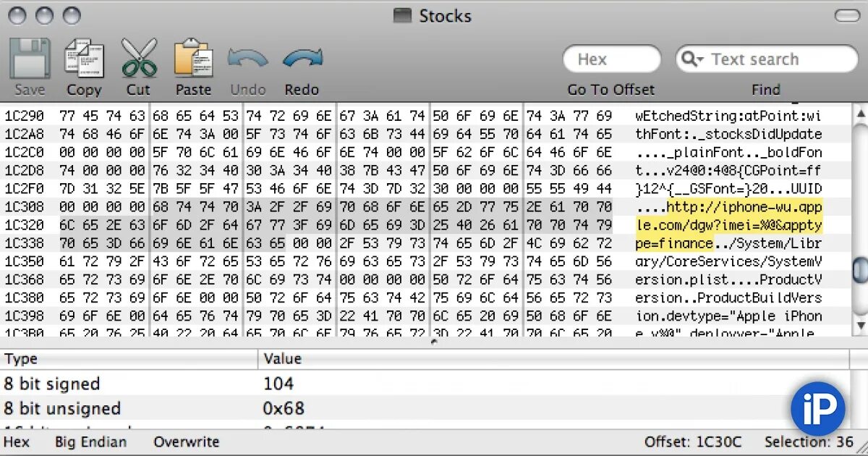Viewport: 868px width, 456px height.
Task: Click the Save floppy disk icon
Action: [30, 58]
